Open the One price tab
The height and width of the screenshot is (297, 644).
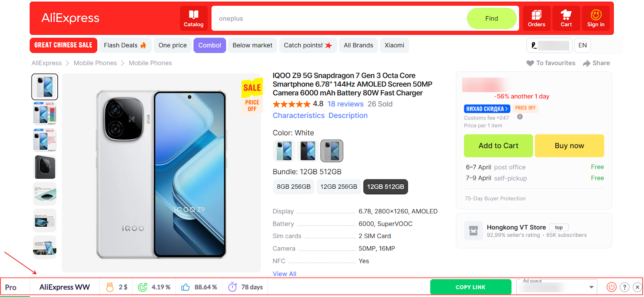(173, 45)
